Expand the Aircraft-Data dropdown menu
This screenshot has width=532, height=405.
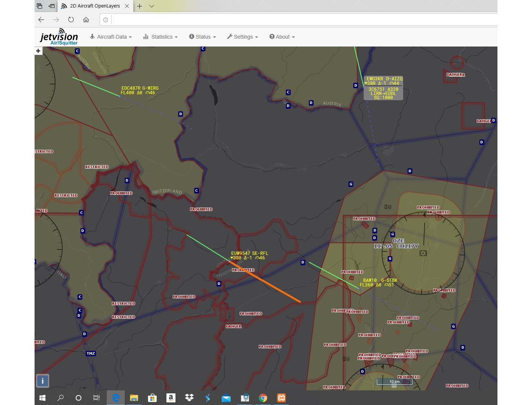(x=111, y=37)
